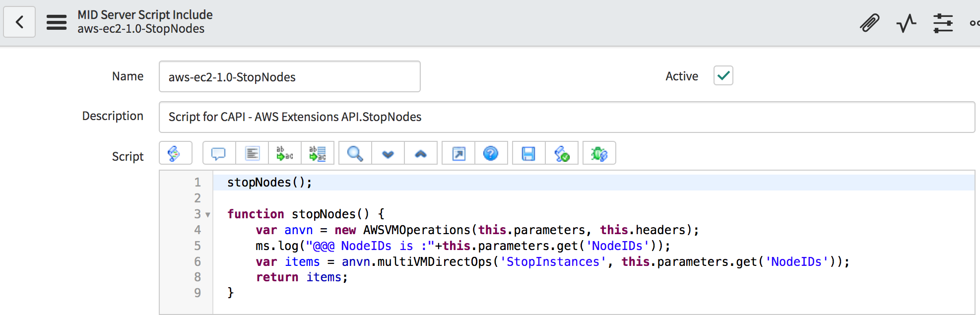Go back using the left chevron button
Screen dimensions: 980x315
pyautogui.click(x=19, y=22)
